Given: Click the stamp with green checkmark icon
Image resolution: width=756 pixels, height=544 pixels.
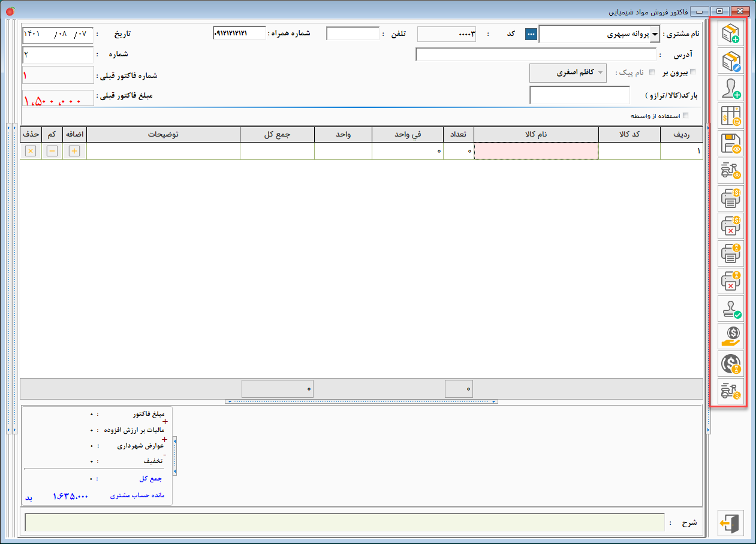Looking at the screenshot, I should tap(730, 309).
